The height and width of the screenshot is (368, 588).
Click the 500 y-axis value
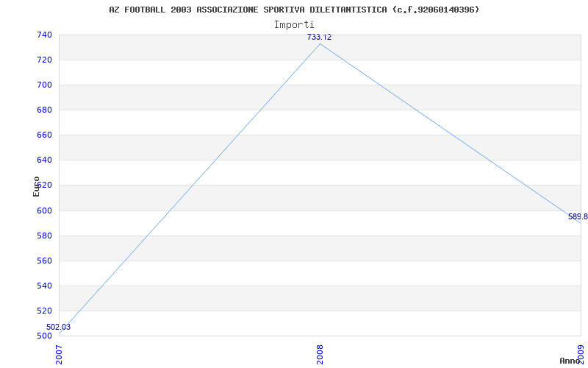point(44,336)
